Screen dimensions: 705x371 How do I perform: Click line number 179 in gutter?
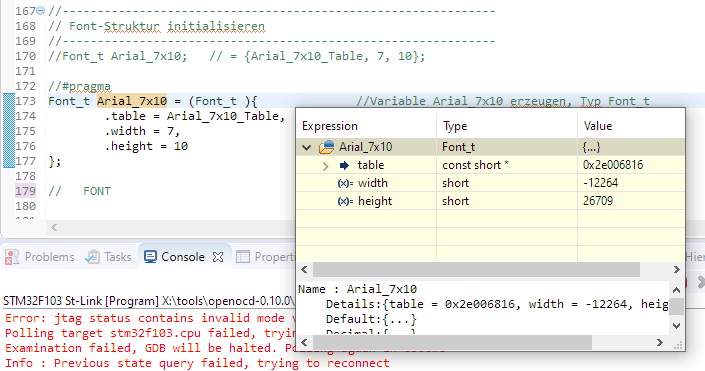pyautogui.click(x=25, y=191)
